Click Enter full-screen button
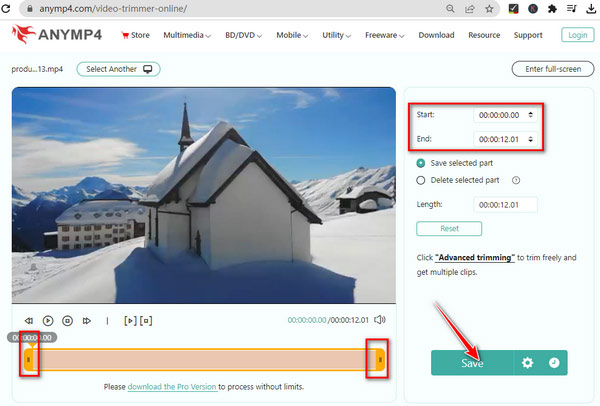600x406 pixels. click(x=553, y=69)
